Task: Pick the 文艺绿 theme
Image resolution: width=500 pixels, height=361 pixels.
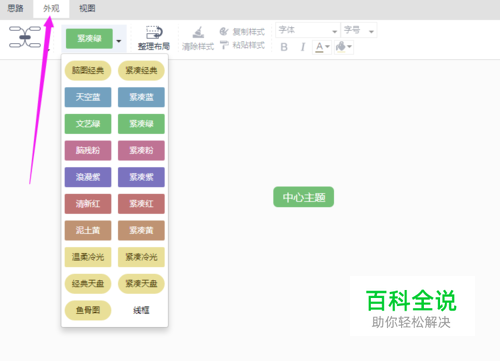Action: click(x=88, y=124)
